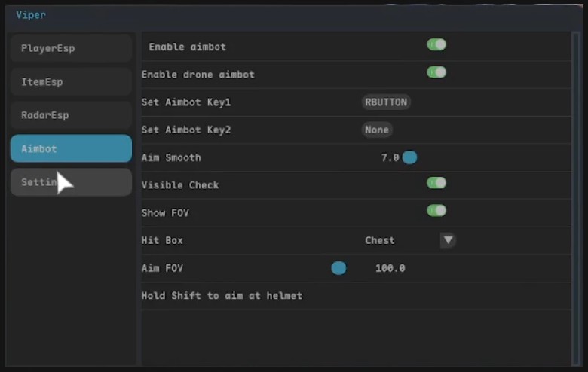Click the Aim Smooth value 7.0
This screenshot has width=588, height=372.
(x=390, y=157)
